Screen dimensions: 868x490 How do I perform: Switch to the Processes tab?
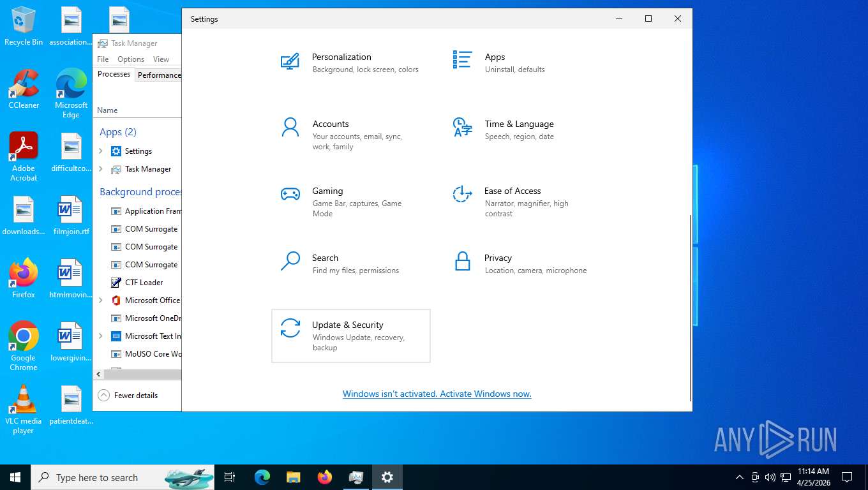(x=114, y=74)
